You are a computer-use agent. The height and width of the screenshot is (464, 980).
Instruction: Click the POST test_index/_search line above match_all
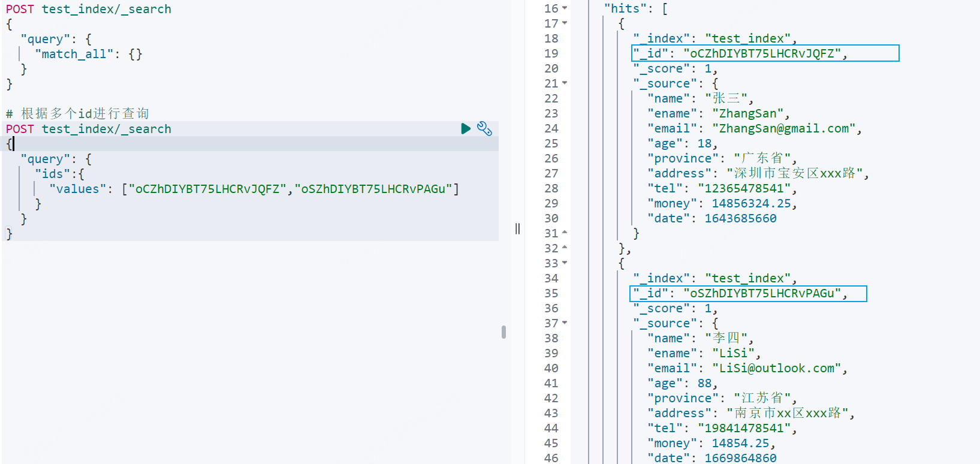(89, 9)
